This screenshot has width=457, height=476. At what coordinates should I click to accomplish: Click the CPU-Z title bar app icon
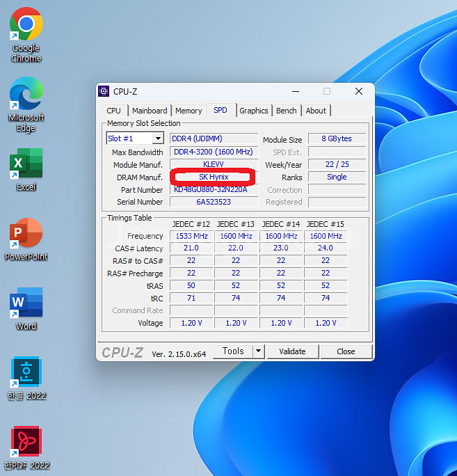tap(104, 91)
